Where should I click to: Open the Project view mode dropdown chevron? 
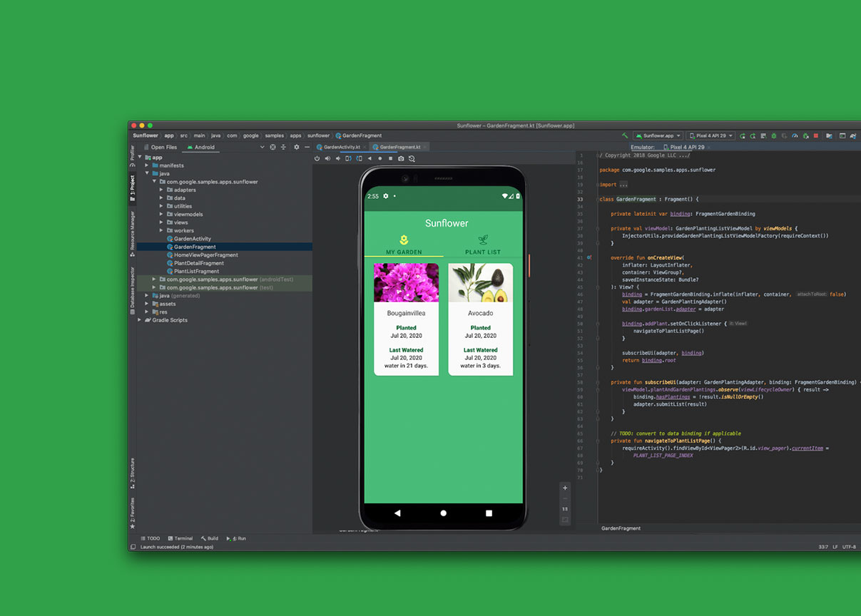263,147
